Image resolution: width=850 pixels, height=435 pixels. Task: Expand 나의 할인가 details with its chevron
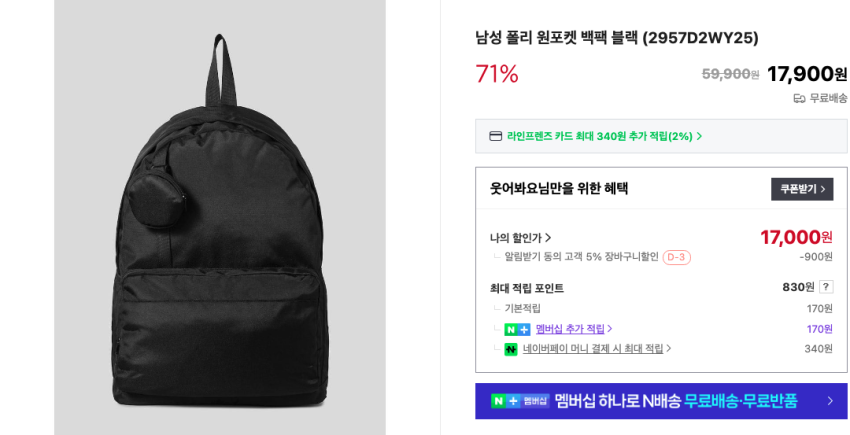548,238
